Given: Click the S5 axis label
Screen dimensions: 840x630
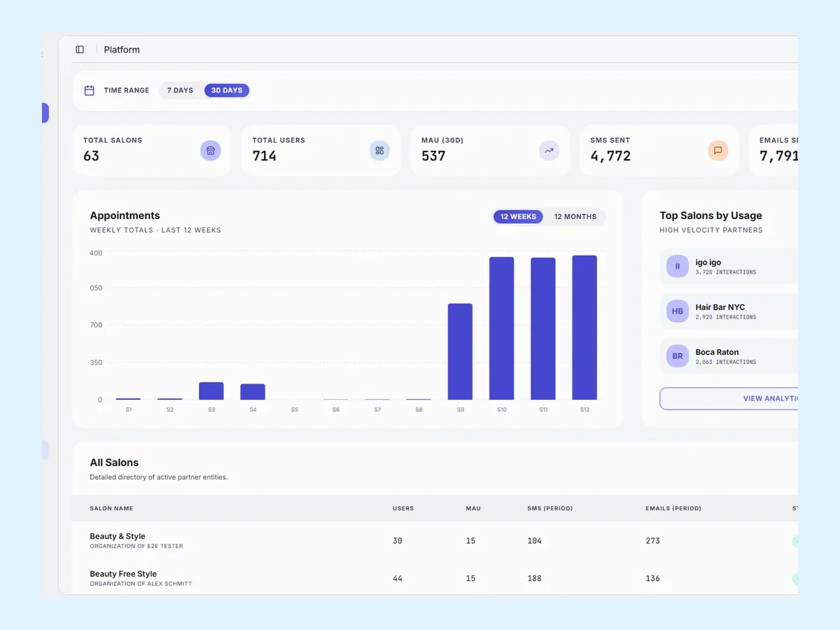Looking at the screenshot, I should [294, 409].
